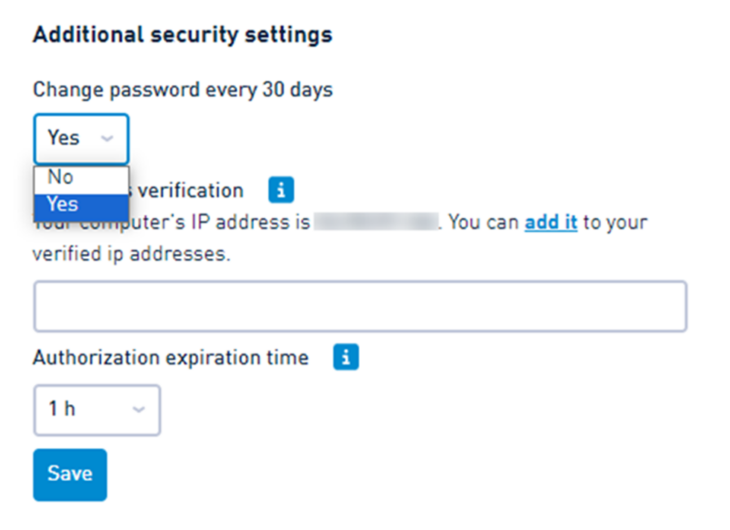The image size is (730, 530).
Task: Click the "Change password every 30 days" label
Action: coord(183,90)
